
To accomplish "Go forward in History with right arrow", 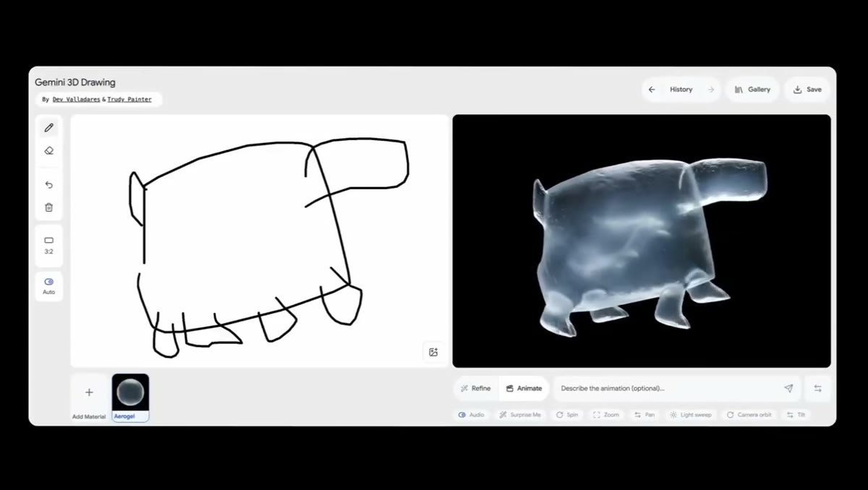I will (711, 90).
